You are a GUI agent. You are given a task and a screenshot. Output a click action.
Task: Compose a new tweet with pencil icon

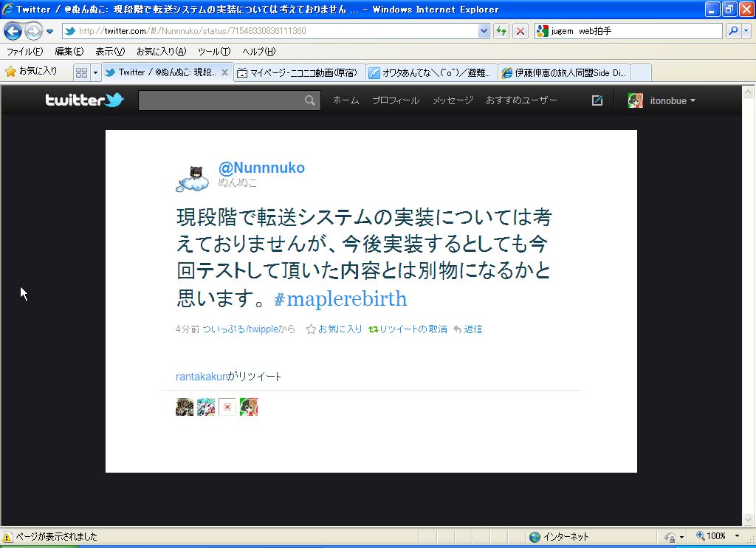click(x=597, y=100)
